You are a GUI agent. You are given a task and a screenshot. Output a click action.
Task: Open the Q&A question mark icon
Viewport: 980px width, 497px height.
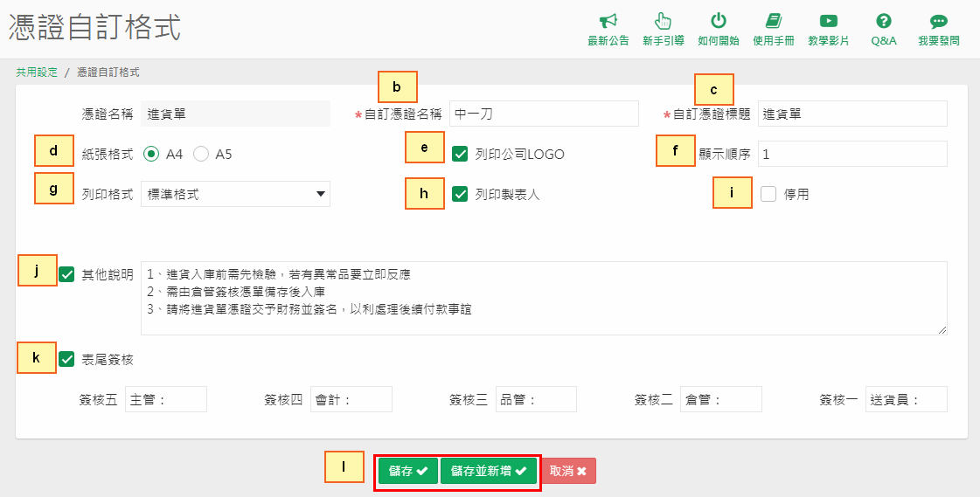click(884, 21)
